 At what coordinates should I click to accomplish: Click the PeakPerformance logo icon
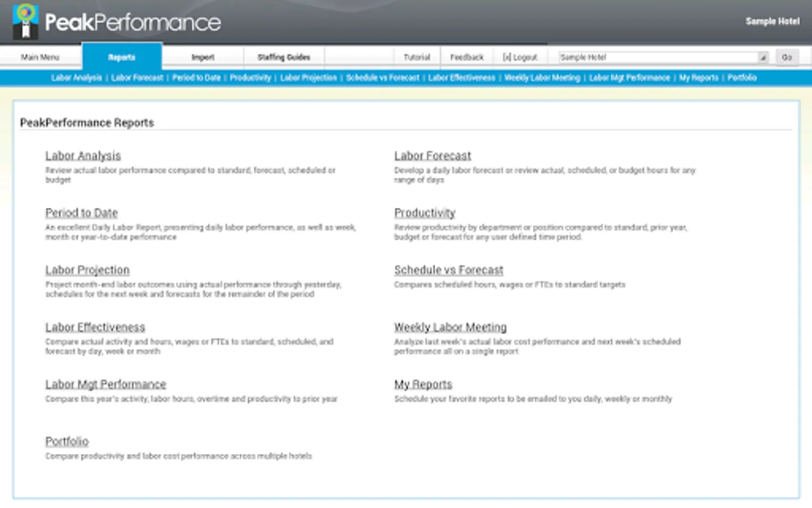(25, 21)
